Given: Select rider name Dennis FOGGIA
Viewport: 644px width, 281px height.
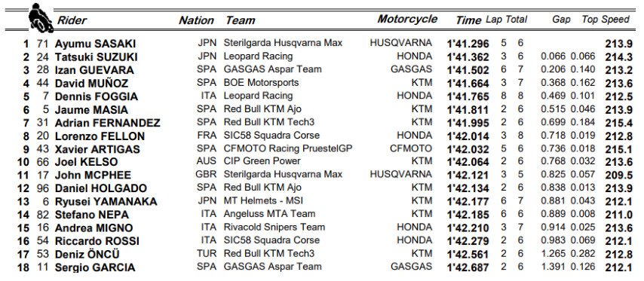Looking at the screenshot, I should (96, 96).
